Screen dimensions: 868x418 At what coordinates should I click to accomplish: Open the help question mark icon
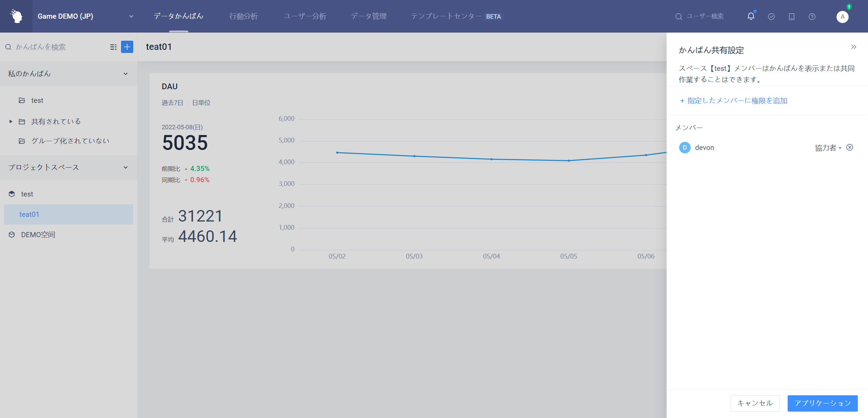click(x=812, y=17)
